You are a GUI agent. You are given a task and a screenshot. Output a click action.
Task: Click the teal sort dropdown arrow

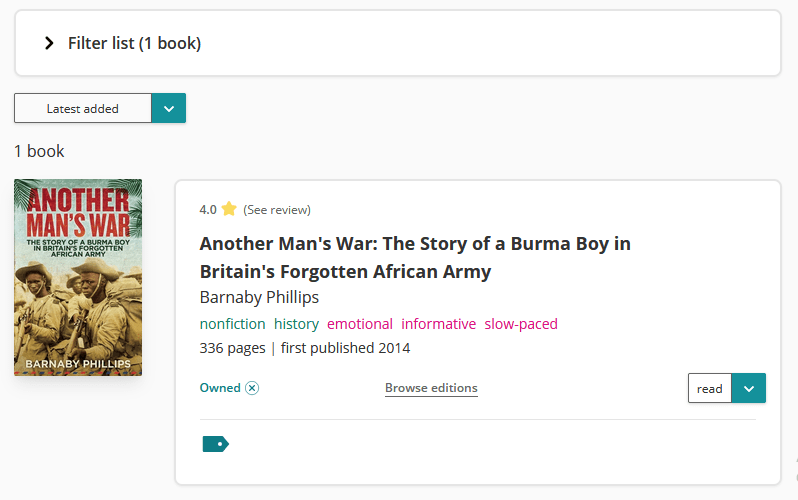(168, 108)
